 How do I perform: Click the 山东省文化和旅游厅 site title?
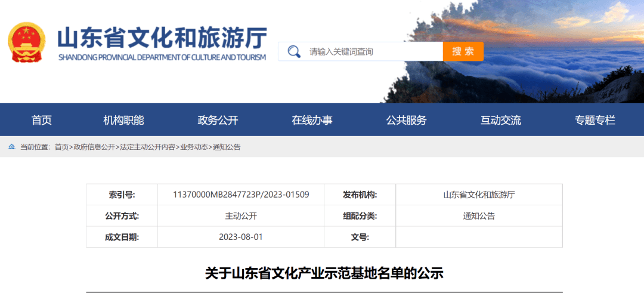(162, 38)
